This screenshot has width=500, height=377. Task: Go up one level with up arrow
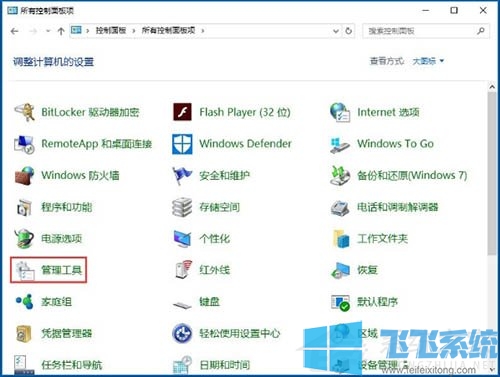pyautogui.click(x=61, y=31)
